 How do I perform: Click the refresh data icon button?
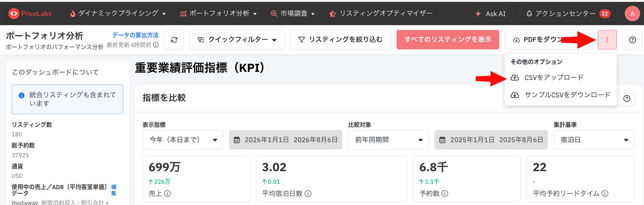174,40
